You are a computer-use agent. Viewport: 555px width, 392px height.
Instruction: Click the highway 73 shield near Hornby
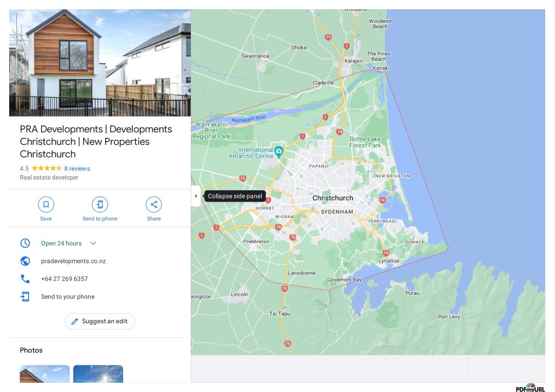pyautogui.click(x=242, y=178)
